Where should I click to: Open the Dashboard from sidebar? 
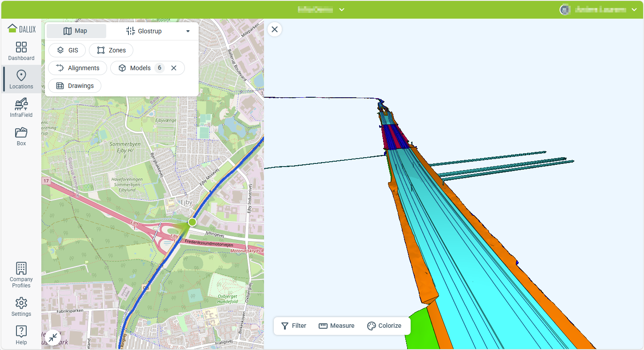click(21, 51)
